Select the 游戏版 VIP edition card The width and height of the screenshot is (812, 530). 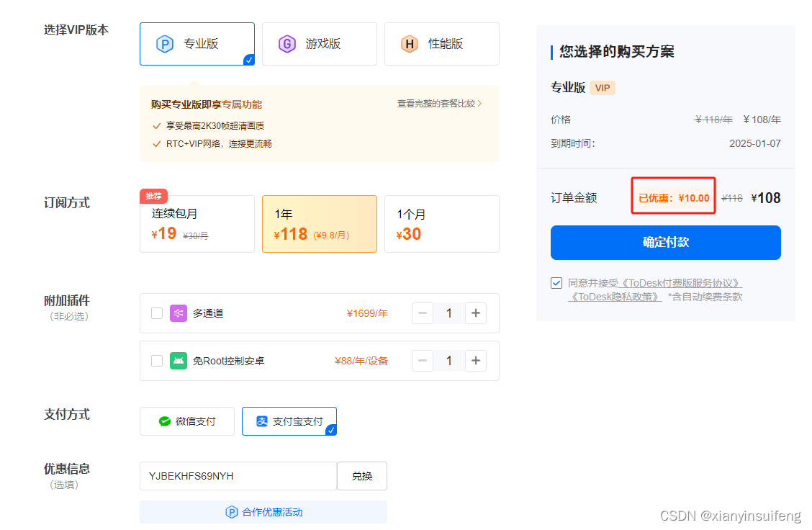pyautogui.click(x=320, y=44)
